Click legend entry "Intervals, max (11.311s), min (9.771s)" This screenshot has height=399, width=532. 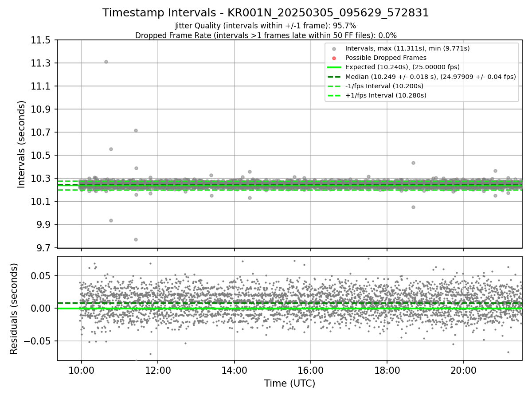pyautogui.click(x=407, y=48)
